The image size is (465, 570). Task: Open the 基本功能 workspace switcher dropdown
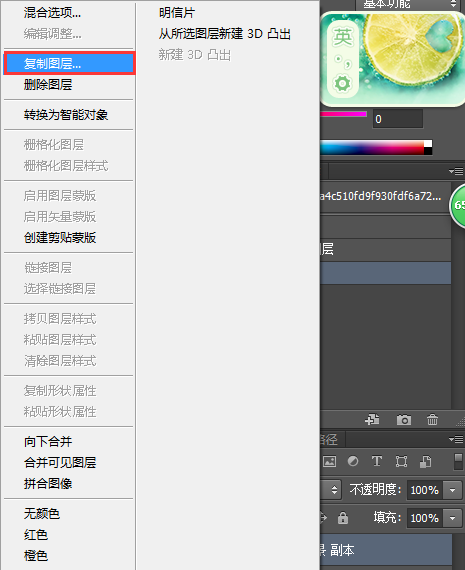[x=409, y=4]
